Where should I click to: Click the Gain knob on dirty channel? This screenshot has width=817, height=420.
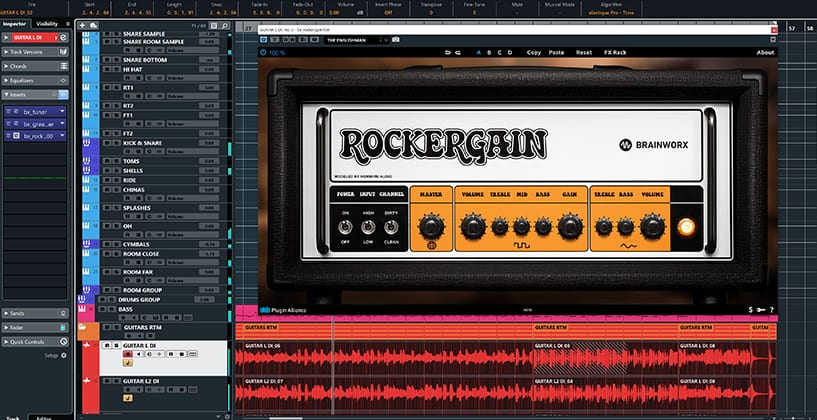(570, 227)
